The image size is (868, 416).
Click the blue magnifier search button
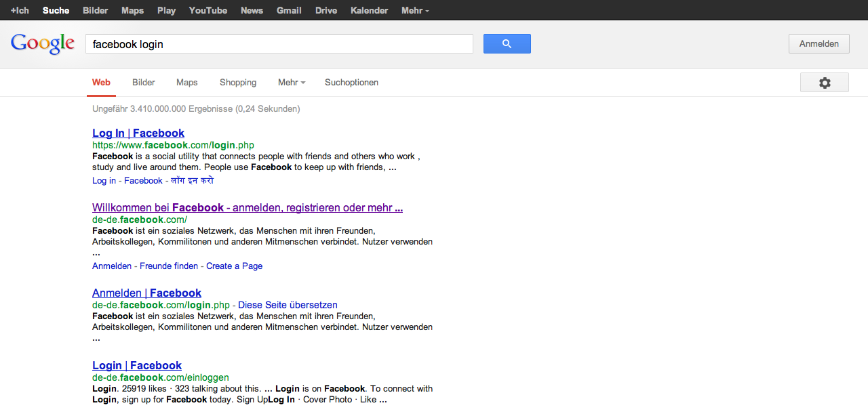click(507, 44)
